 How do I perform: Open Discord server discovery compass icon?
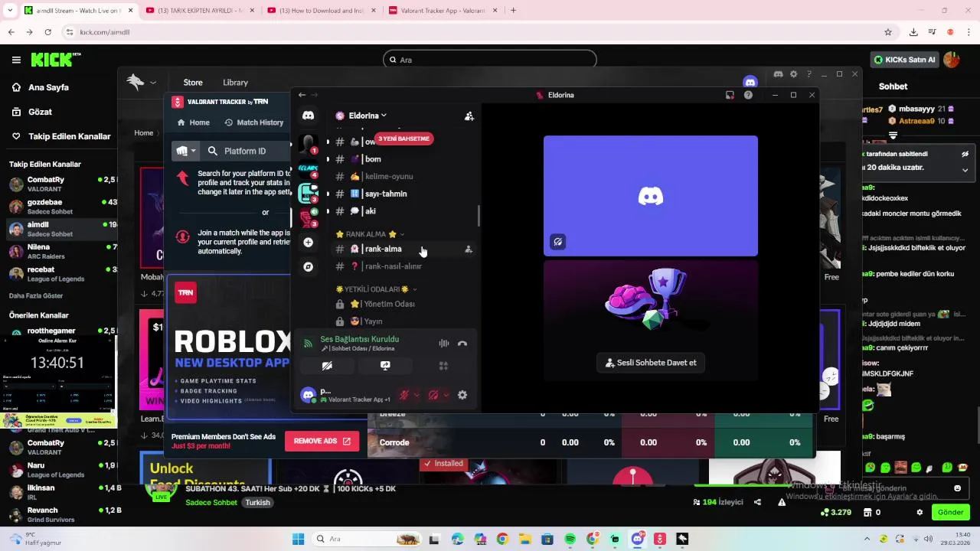tap(308, 267)
